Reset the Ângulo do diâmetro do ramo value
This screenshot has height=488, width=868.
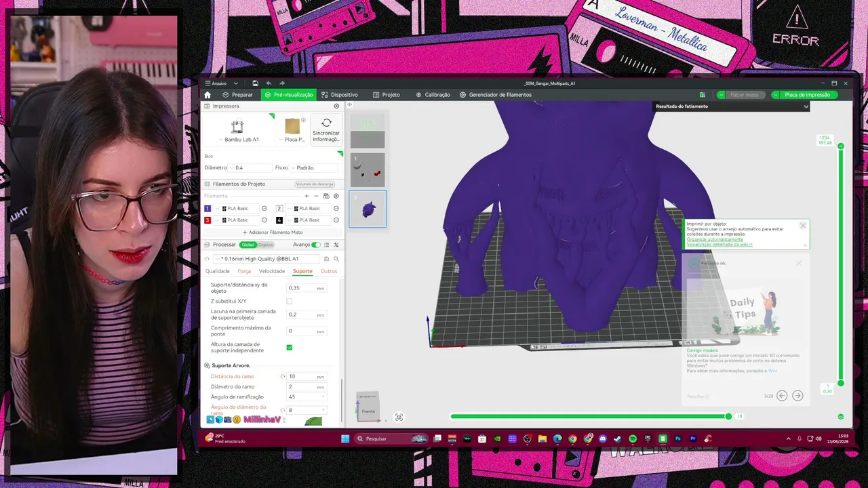coord(283,411)
